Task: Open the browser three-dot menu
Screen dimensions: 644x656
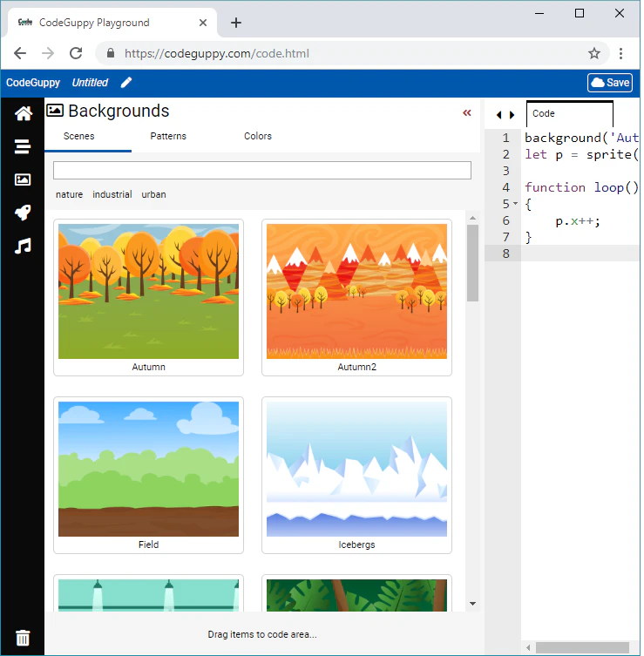Action: (x=621, y=53)
